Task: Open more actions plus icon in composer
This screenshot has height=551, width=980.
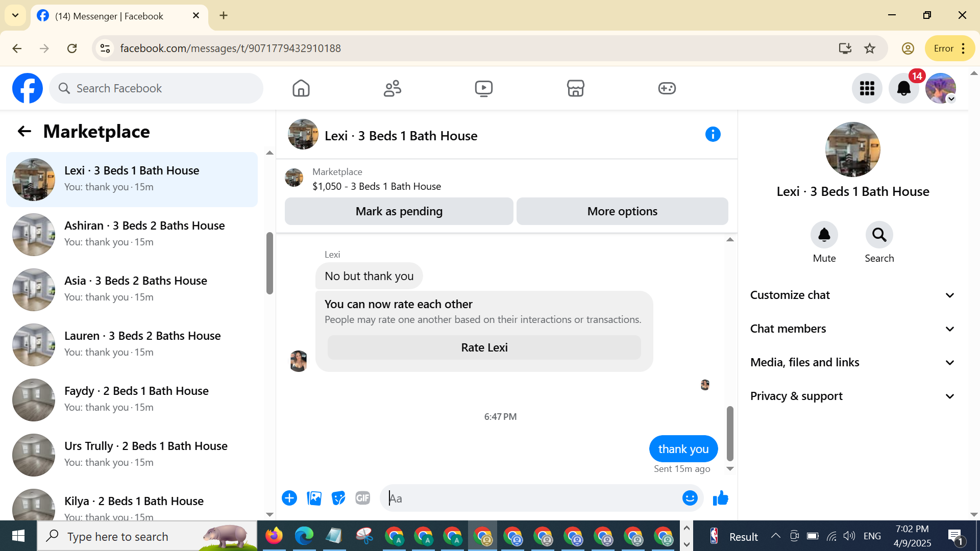Action: (289, 498)
